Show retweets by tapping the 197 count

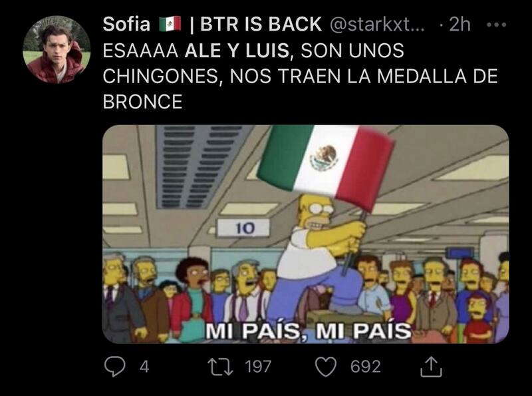click(259, 367)
